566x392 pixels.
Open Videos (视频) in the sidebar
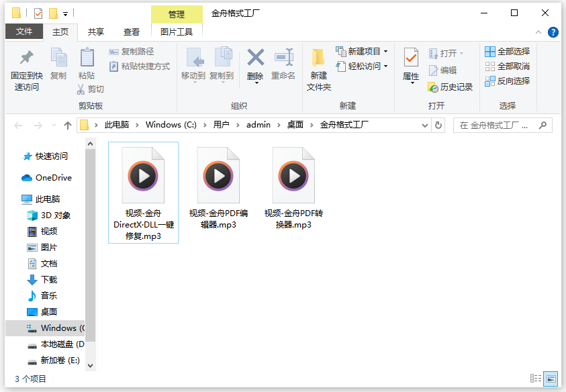(x=42, y=232)
